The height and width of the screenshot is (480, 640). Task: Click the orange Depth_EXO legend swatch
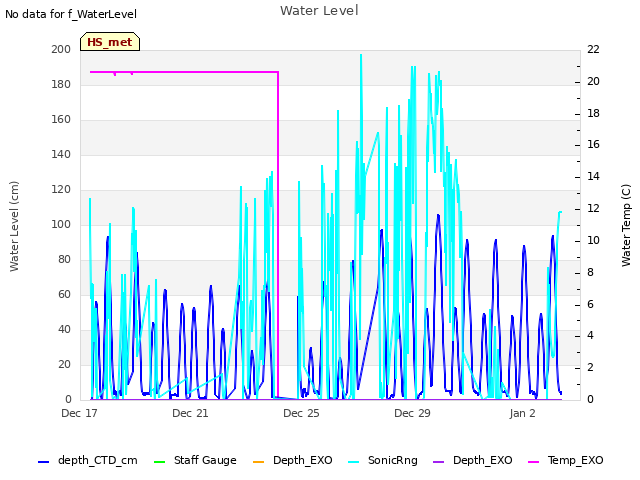[x=259, y=462]
